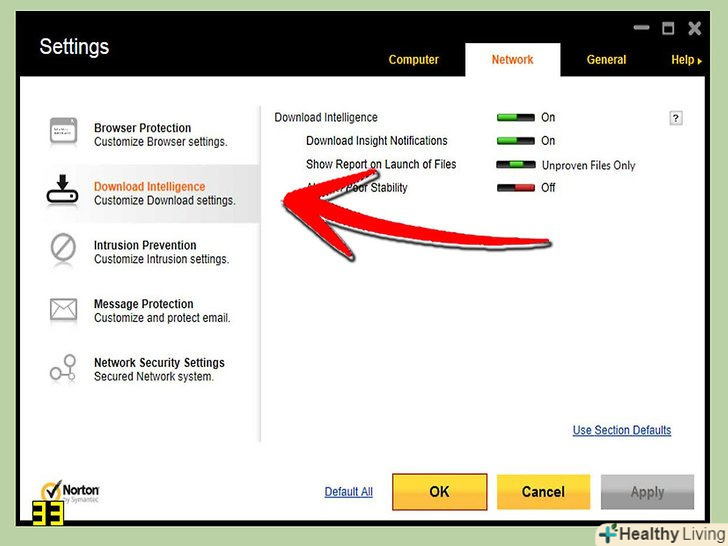Turn on the Poor Stability alert switch
Image resolution: width=728 pixels, height=546 pixels.
pos(515,188)
